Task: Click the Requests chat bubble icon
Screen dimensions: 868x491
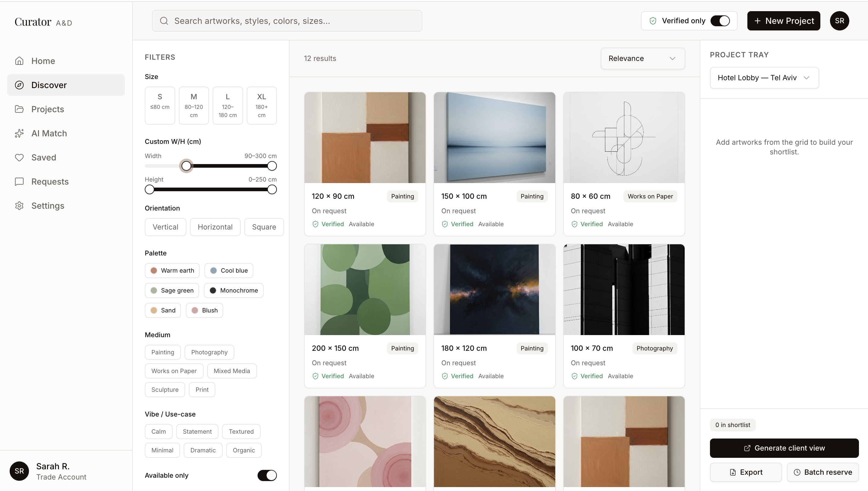Action: coord(19,182)
